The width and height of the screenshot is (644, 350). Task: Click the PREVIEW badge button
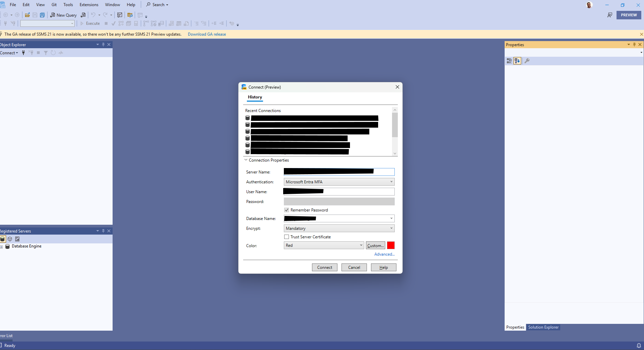coord(629,15)
